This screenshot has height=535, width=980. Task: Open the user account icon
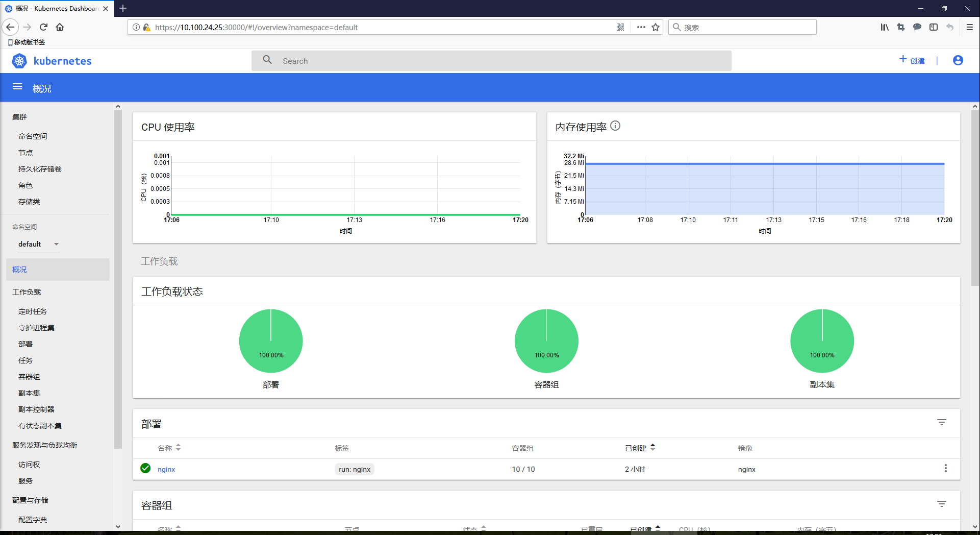click(x=958, y=61)
